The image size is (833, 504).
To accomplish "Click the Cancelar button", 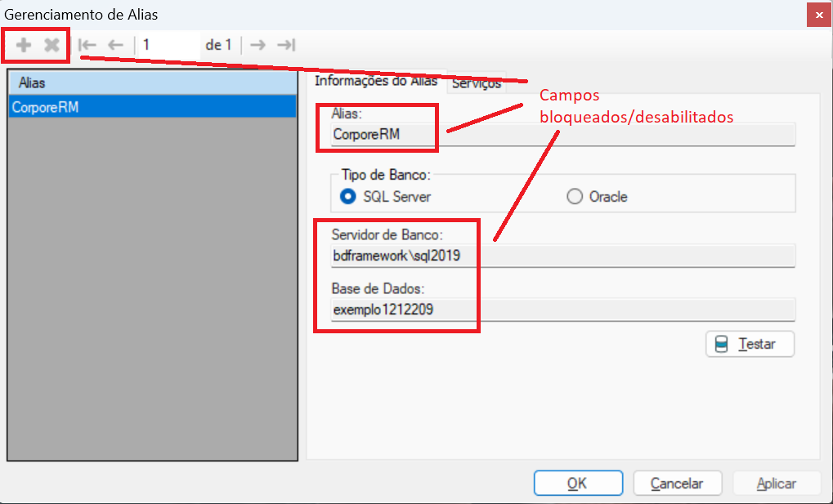I will tap(678, 484).
